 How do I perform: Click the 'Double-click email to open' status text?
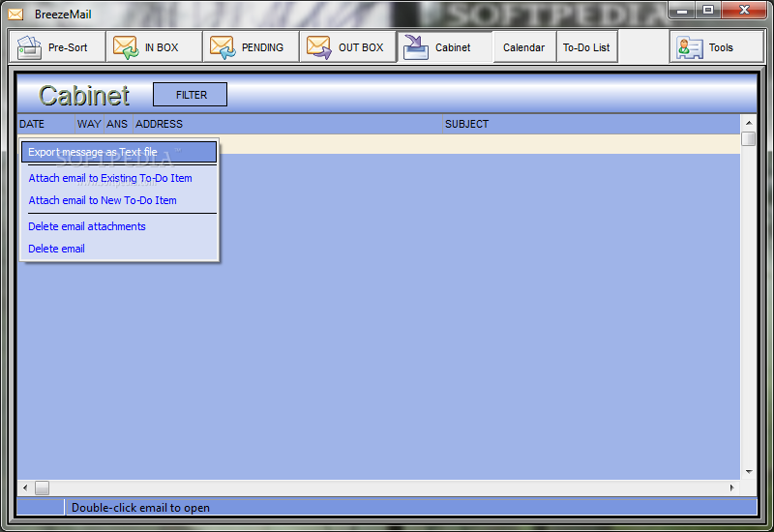tap(140, 508)
